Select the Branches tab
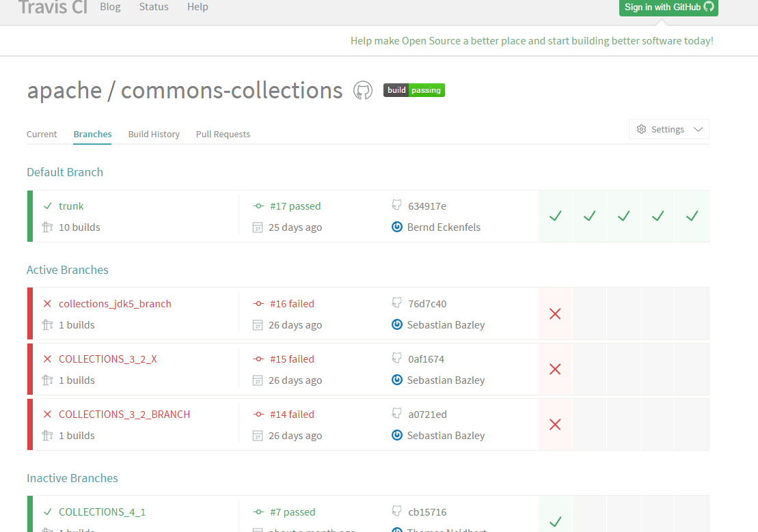This screenshot has height=532, width=758. (92, 134)
